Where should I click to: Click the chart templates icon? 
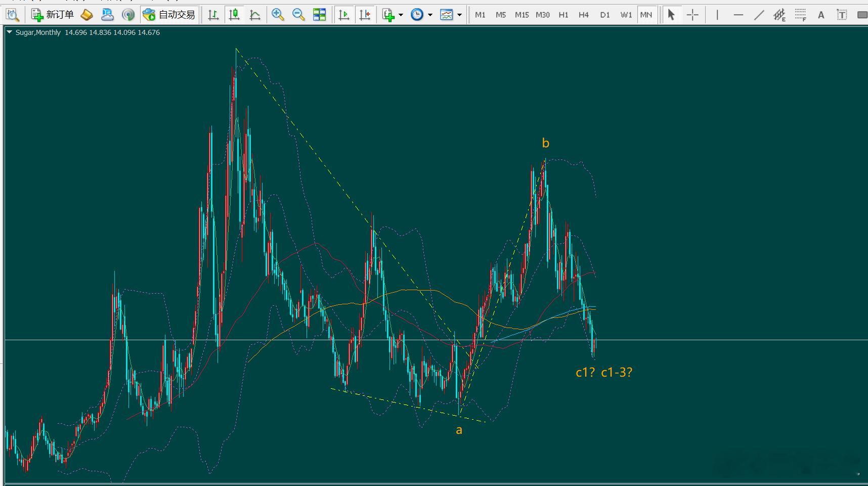coord(446,15)
